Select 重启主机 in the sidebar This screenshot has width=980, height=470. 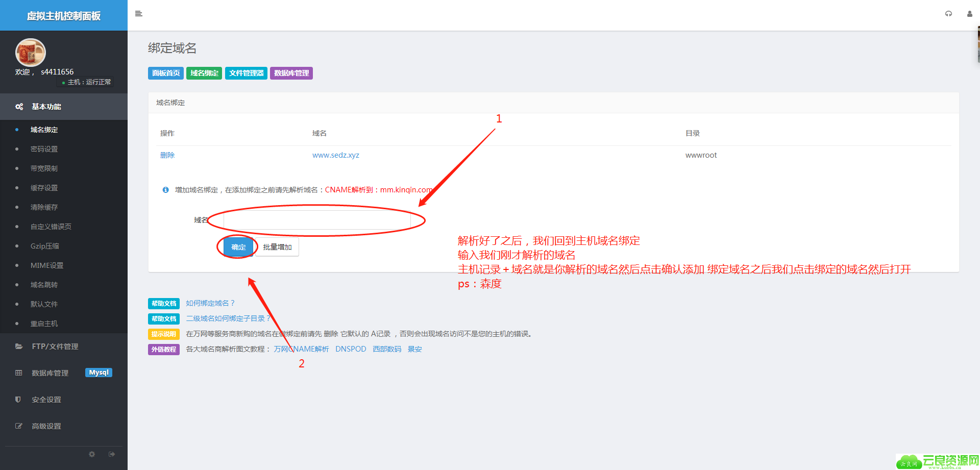(44, 324)
